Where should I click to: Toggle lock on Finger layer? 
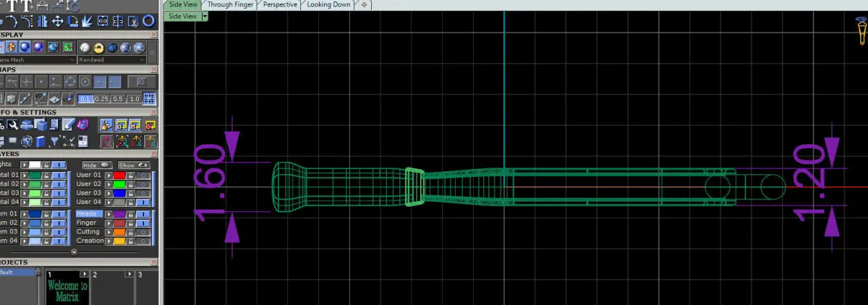tap(130, 223)
